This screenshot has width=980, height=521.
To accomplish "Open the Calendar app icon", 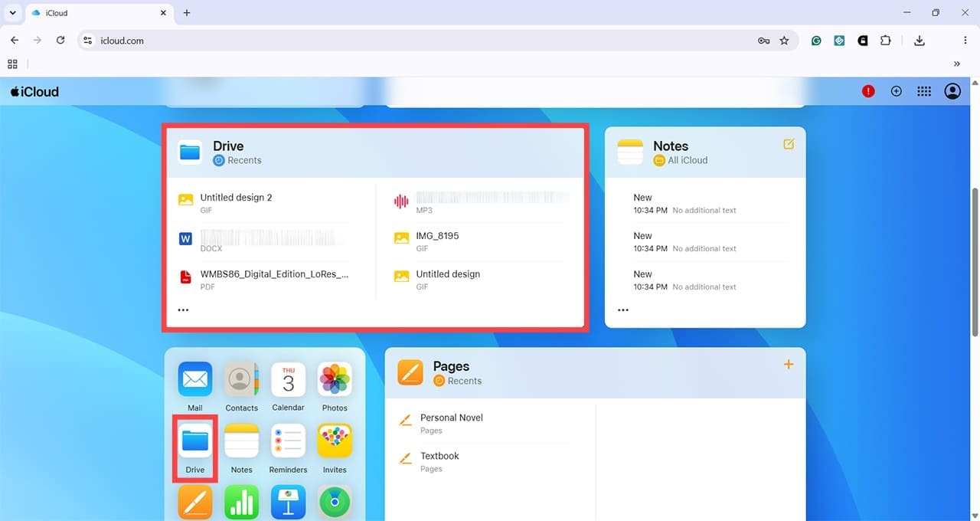I will coord(288,379).
